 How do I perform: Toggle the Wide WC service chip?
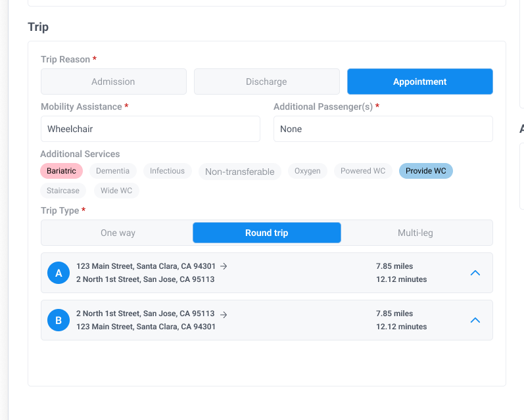(116, 191)
